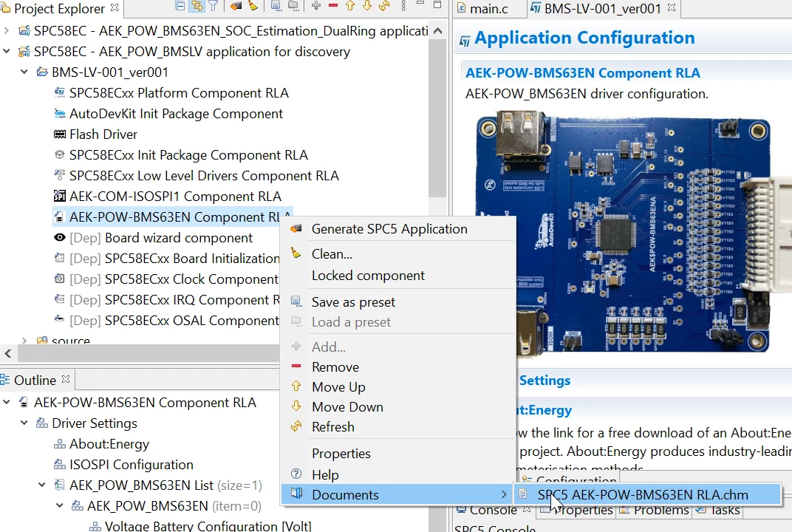The height and width of the screenshot is (532, 792).
Task: Select Flash Driver component in tree
Action: pos(103,134)
